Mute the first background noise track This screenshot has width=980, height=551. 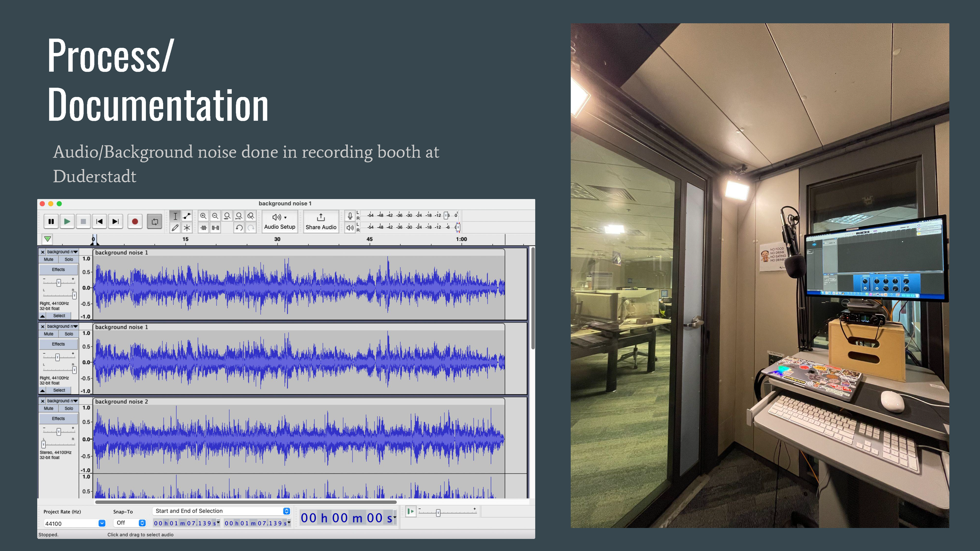coord(49,259)
